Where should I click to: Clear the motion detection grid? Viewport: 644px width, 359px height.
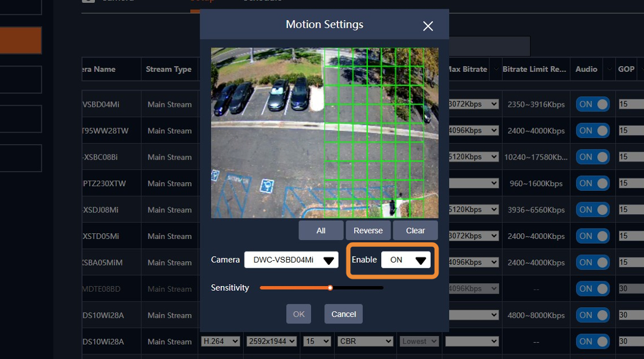click(415, 230)
